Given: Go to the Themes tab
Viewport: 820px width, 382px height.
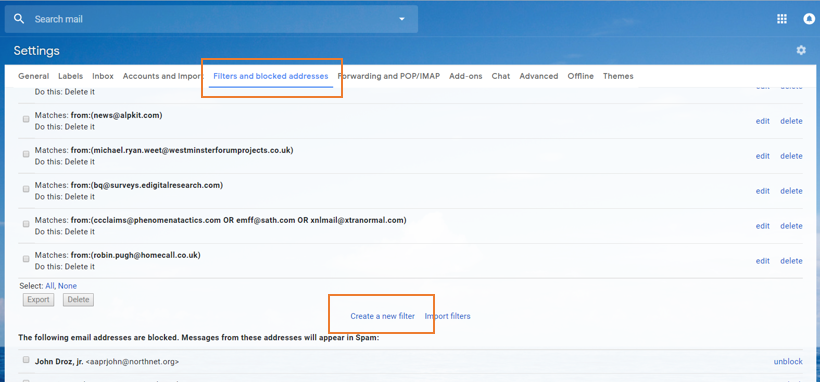Looking at the screenshot, I should click(x=618, y=76).
